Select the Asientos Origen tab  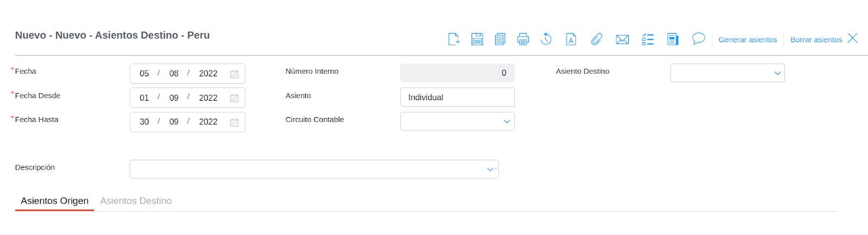point(54,201)
